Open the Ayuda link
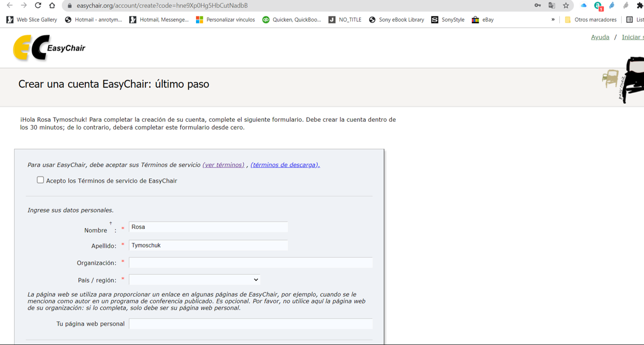644x345 pixels. click(x=600, y=37)
